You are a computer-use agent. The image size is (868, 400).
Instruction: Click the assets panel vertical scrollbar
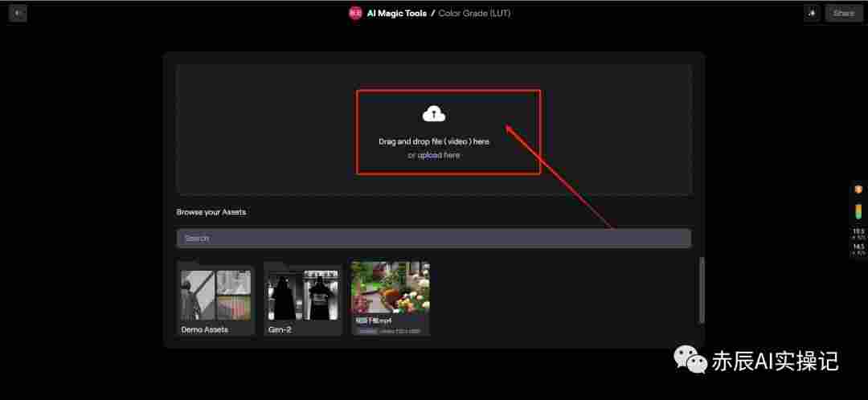click(x=702, y=291)
